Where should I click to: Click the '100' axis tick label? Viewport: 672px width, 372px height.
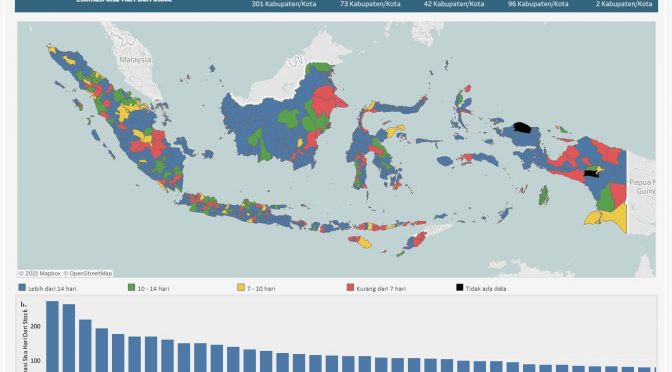(36, 360)
